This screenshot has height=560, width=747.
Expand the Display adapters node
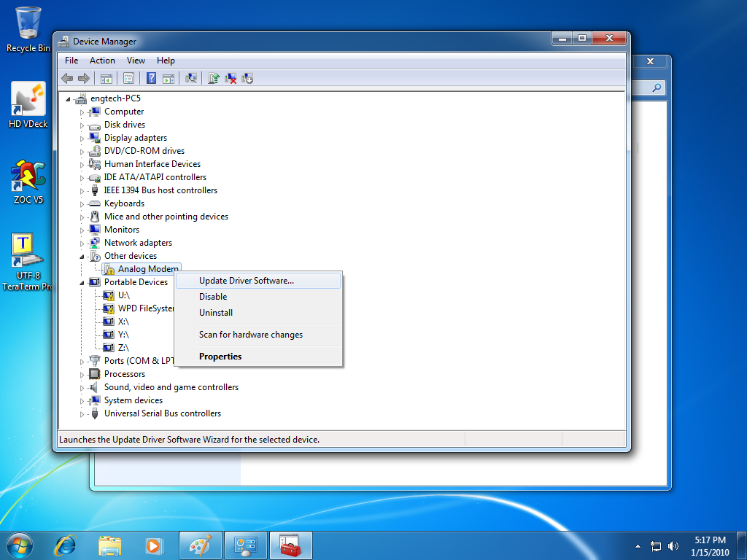82,138
